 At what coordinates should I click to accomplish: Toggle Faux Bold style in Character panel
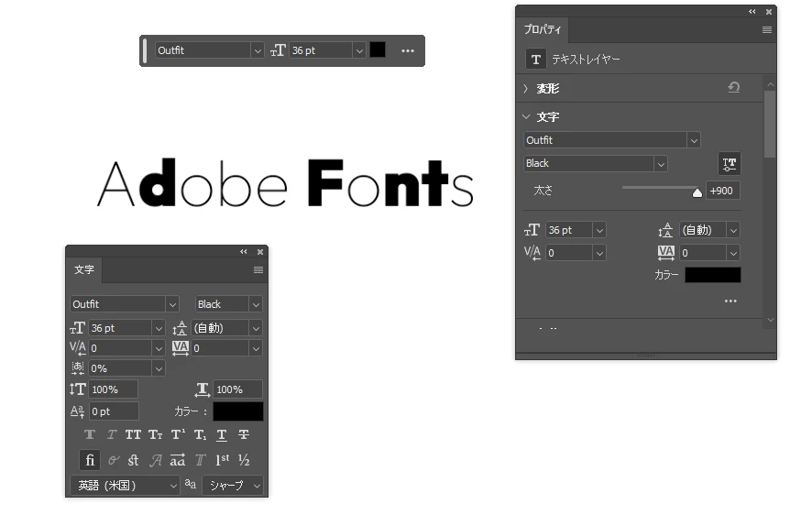click(x=90, y=434)
